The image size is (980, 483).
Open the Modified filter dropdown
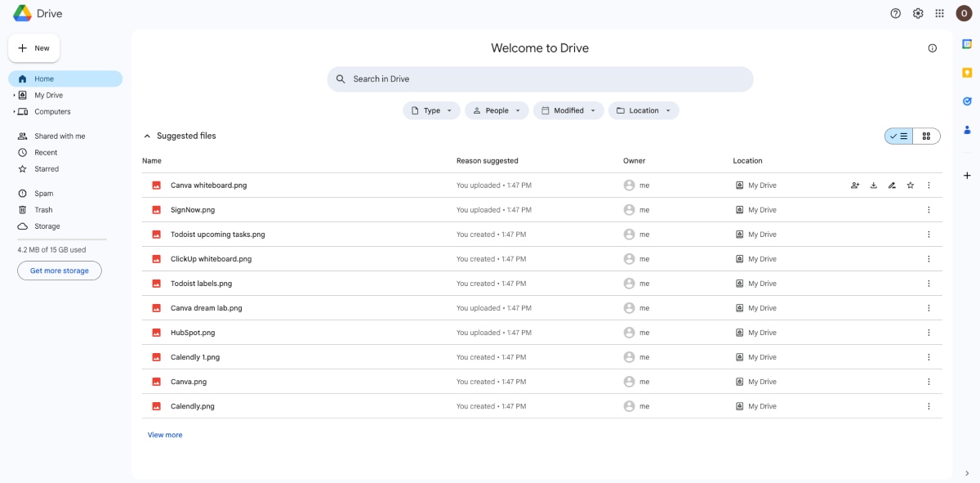[x=568, y=110]
